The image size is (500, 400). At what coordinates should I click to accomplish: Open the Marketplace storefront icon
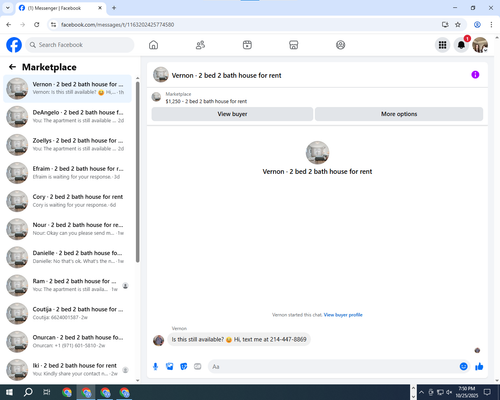coord(294,45)
